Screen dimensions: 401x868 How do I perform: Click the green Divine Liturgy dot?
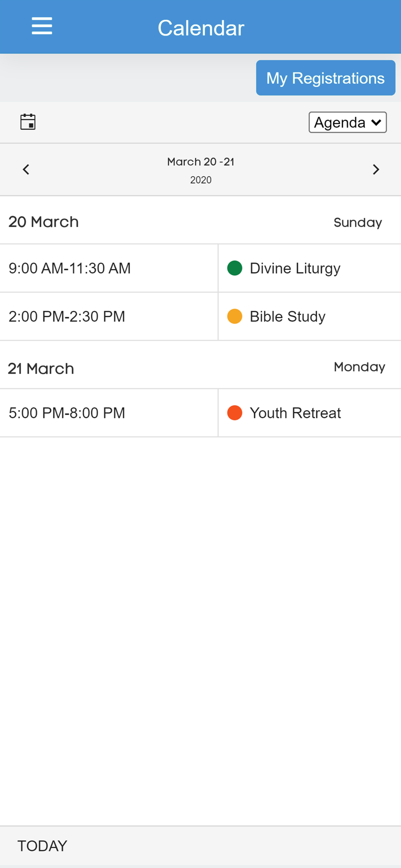[234, 268]
